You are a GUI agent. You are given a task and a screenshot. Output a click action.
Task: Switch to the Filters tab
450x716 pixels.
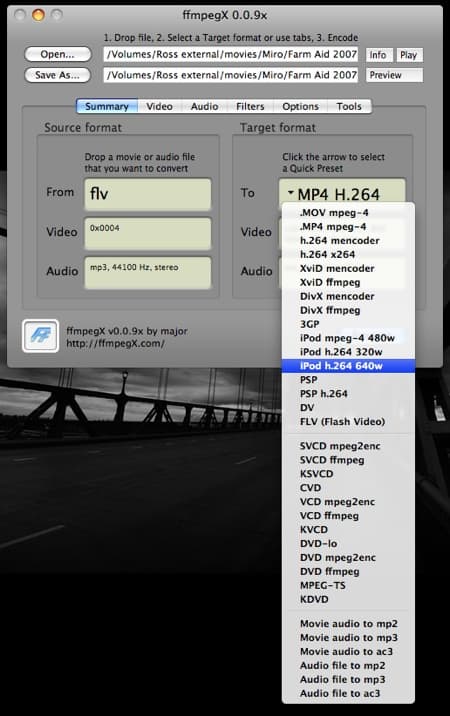pyautogui.click(x=250, y=106)
